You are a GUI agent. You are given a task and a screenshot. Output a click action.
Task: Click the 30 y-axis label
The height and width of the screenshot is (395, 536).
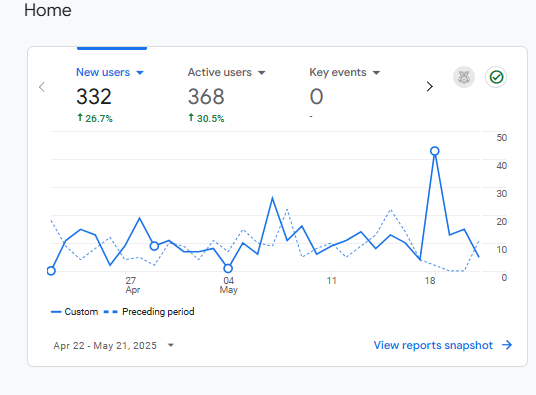coord(501,194)
